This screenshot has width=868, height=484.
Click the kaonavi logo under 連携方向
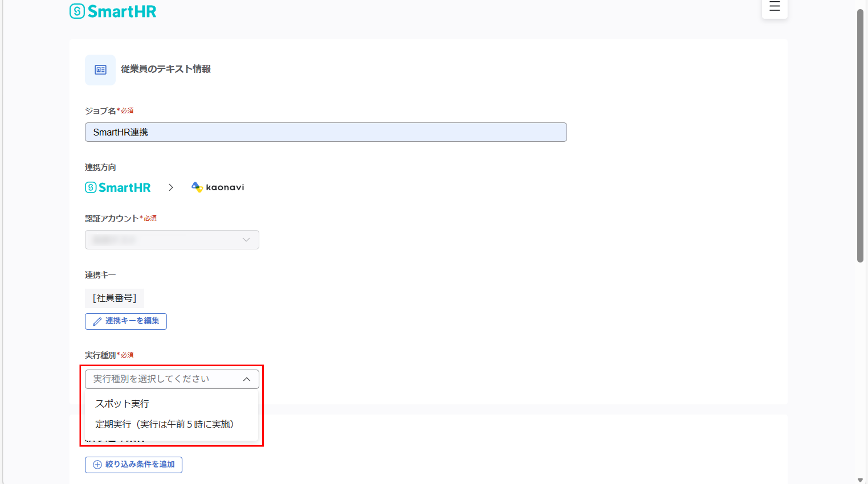(x=218, y=187)
